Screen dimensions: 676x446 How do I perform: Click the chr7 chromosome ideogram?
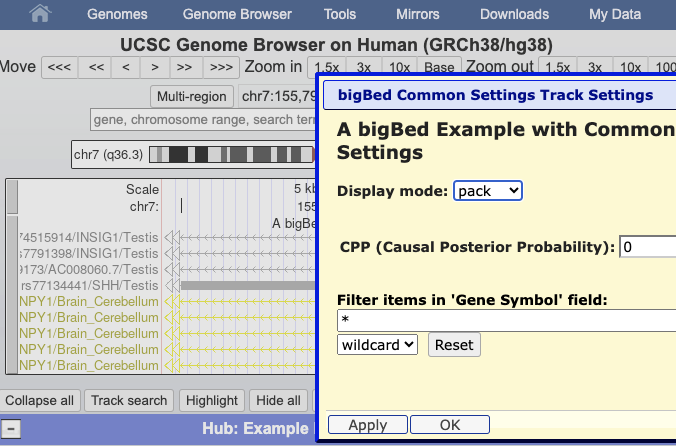[230, 155]
